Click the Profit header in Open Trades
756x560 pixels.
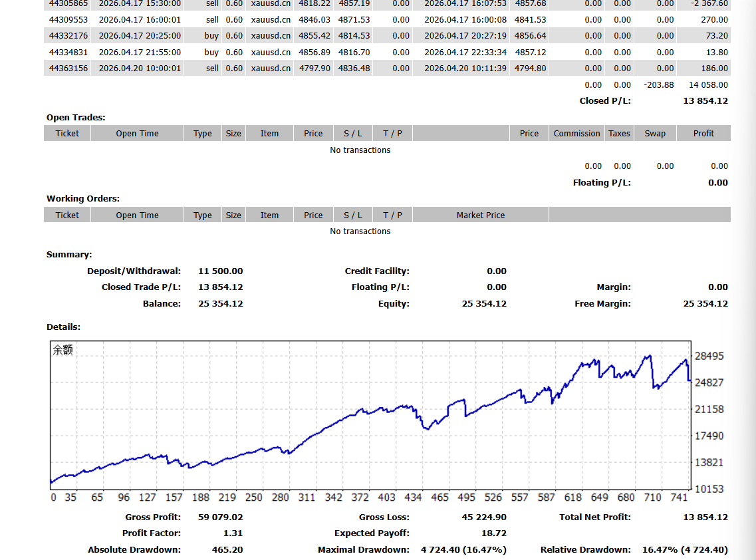point(703,133)
